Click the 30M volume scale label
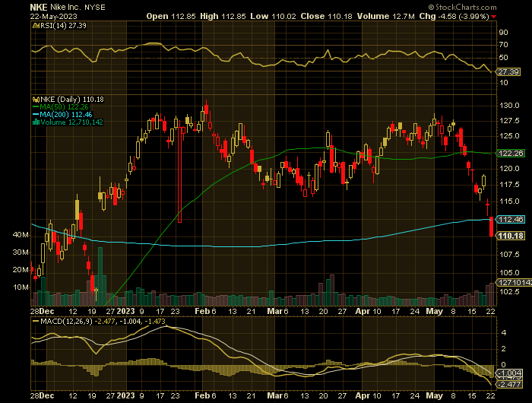This screenshot has width=532, height=403. click(21, 252)
